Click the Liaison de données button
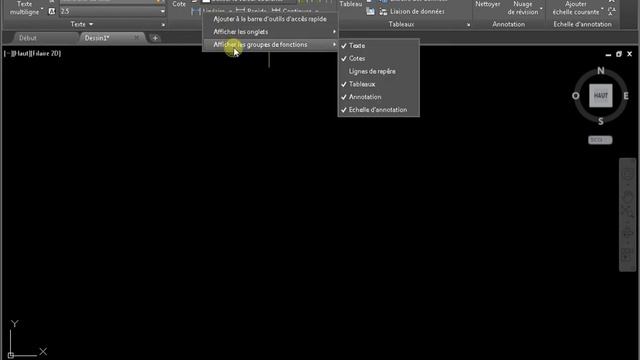The height and width of the screenshot is (360, 640). point(417,12)
